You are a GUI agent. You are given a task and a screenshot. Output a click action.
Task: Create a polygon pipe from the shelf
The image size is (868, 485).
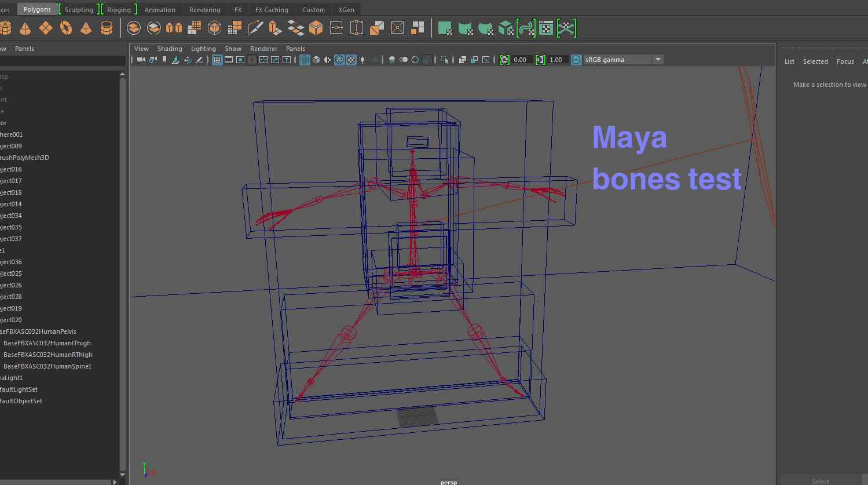pos(107,28)
